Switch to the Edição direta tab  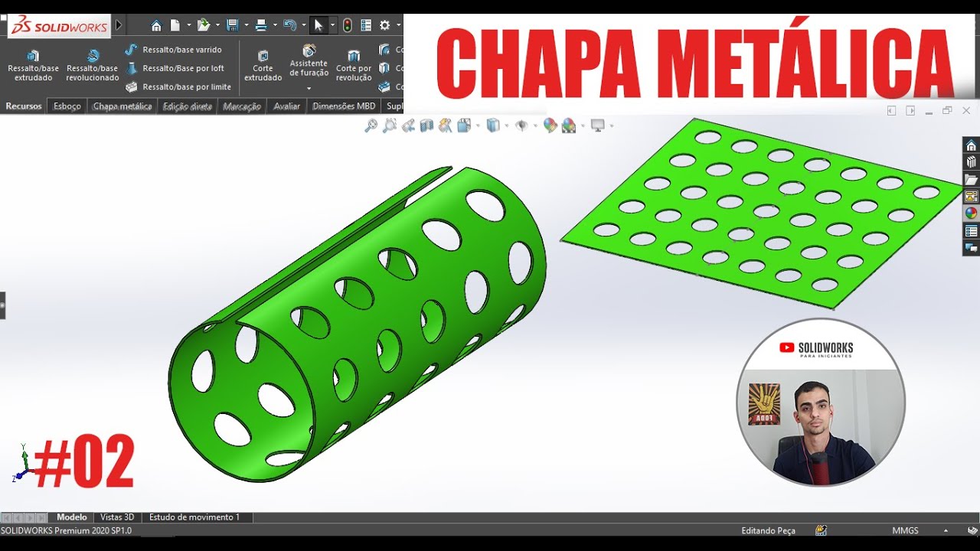point(188,106)
